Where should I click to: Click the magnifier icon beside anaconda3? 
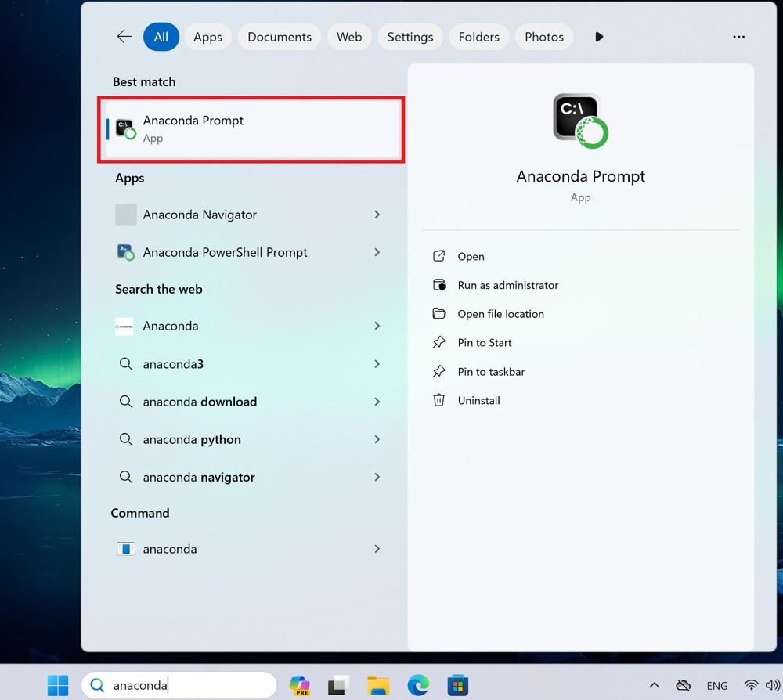point(126,364)
